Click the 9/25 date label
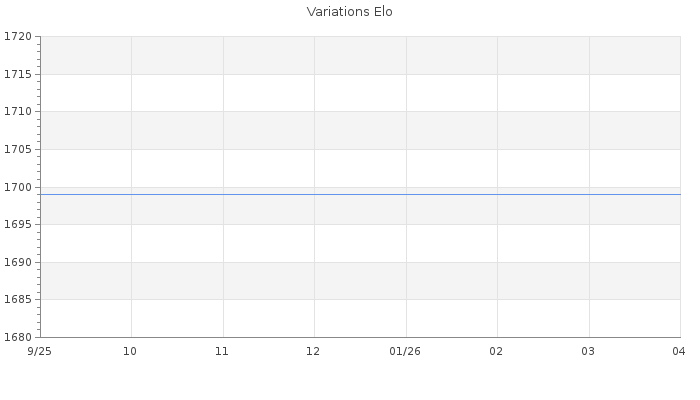 tap(38, 351)
